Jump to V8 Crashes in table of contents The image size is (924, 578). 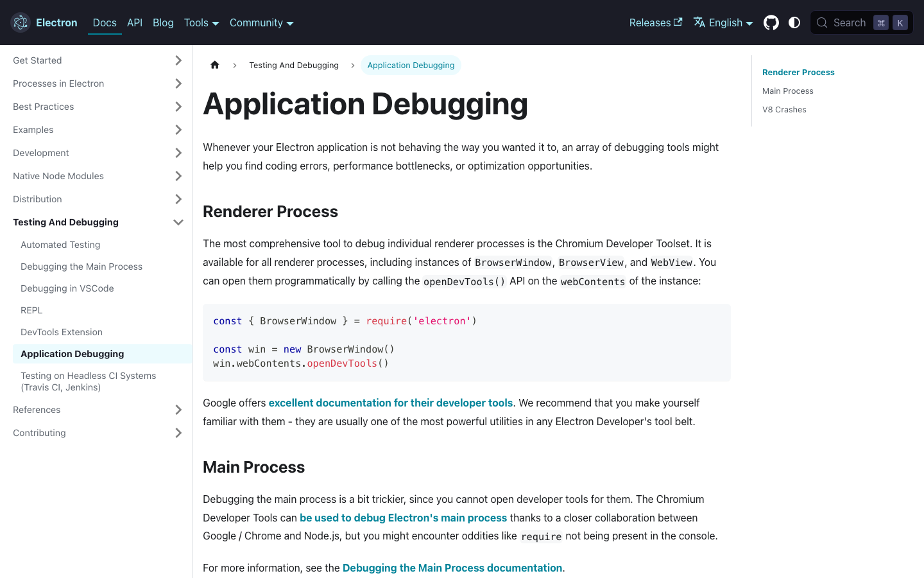point(784,110)
